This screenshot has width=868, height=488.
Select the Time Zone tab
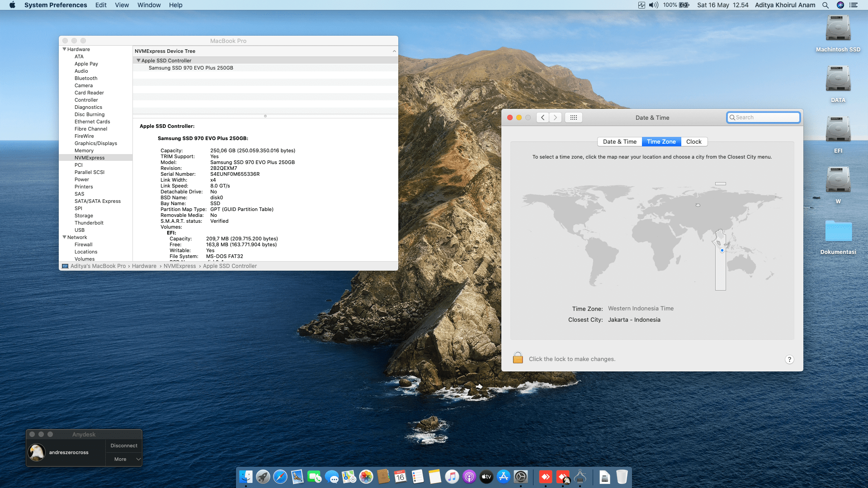661,141
